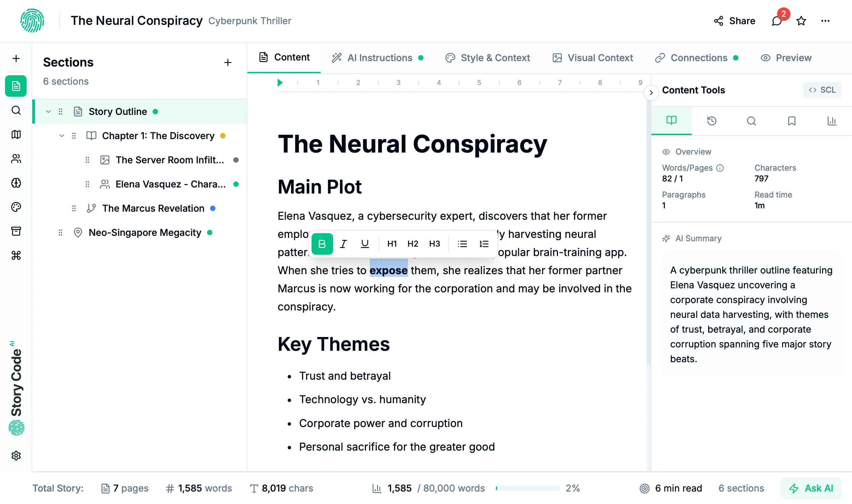This screenshot has height=504, width=852.
Task: Collapse Chapter 1: The Discovery
Action: click(62, 135)
